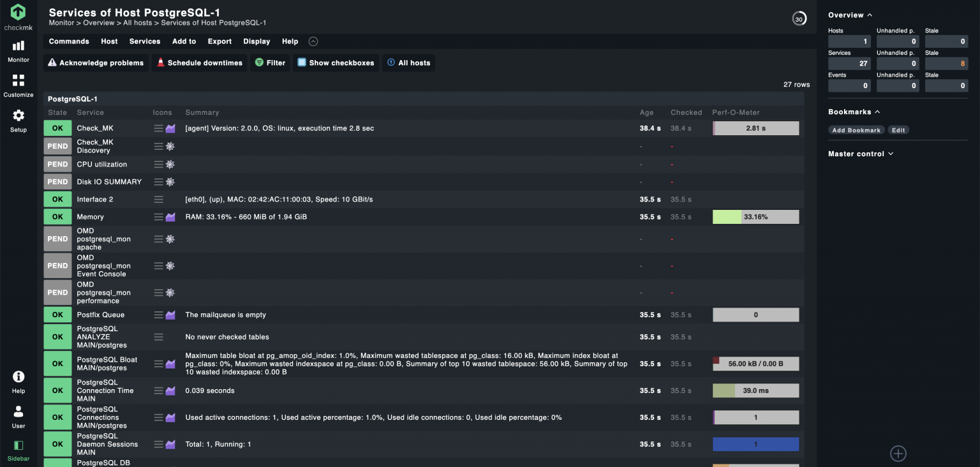Toggle the menu bar's round chevron button
This screenshot has height=467, width=980.
[313, 41]
